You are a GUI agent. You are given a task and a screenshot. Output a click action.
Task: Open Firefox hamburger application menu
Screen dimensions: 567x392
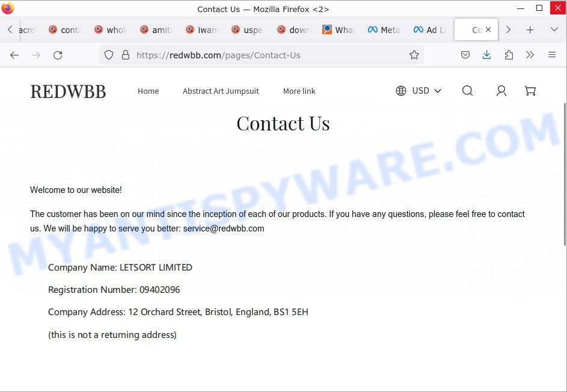click(552, 55)
